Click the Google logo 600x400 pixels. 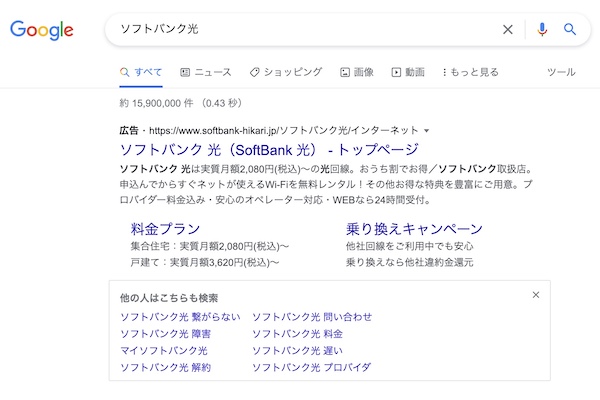click(42, 30)
